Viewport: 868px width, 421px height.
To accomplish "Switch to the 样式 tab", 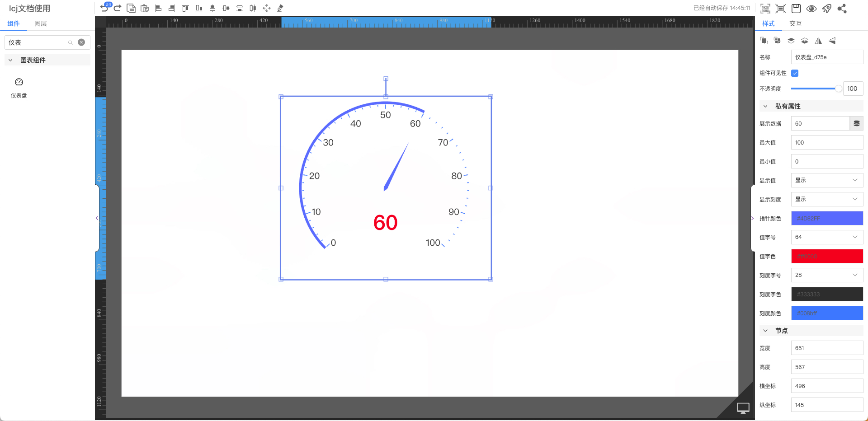I will [769, 23].
